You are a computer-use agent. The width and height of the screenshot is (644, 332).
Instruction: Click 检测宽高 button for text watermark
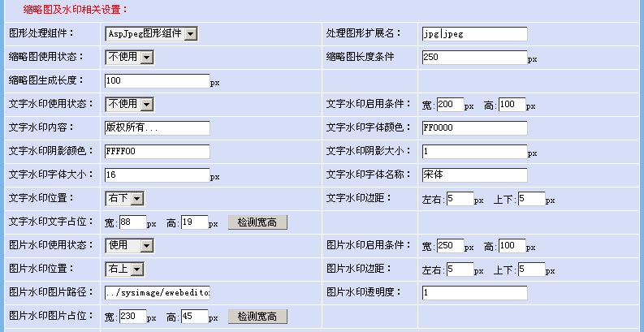coord(257,222)
